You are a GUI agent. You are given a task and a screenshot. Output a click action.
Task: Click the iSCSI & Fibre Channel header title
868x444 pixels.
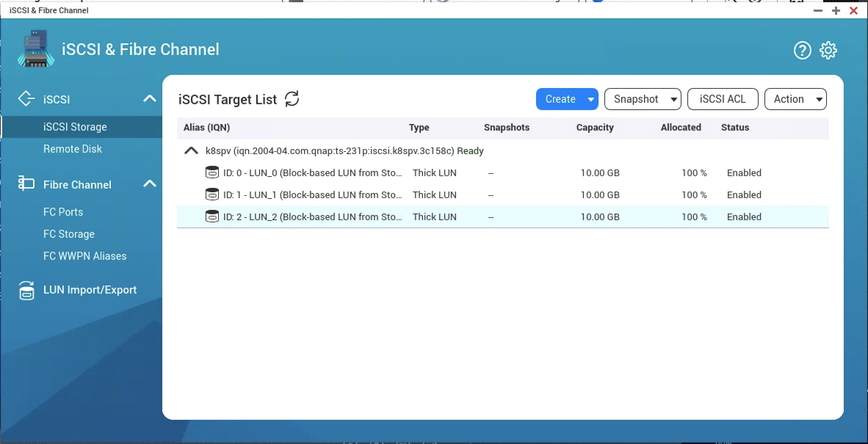coord(140,49)
